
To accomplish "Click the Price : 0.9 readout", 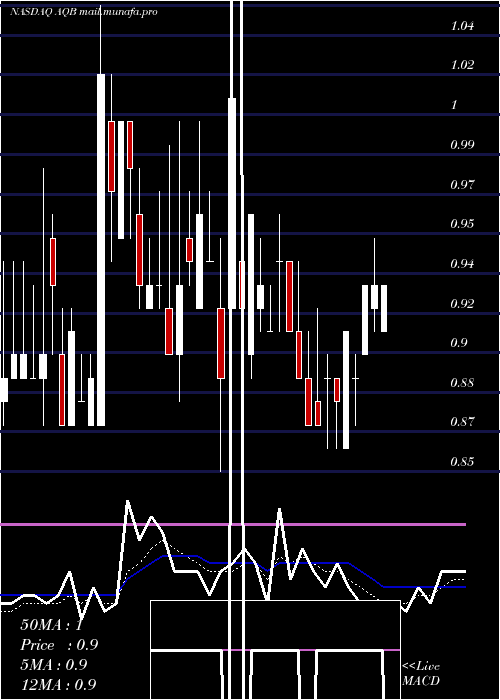I will [59, 645].
